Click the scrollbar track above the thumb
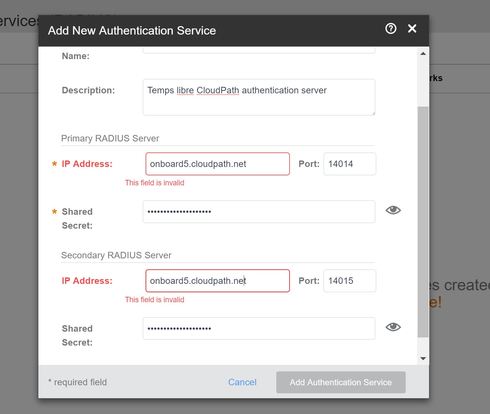Viewport: 490px width, 414px height. pos(423,82)
